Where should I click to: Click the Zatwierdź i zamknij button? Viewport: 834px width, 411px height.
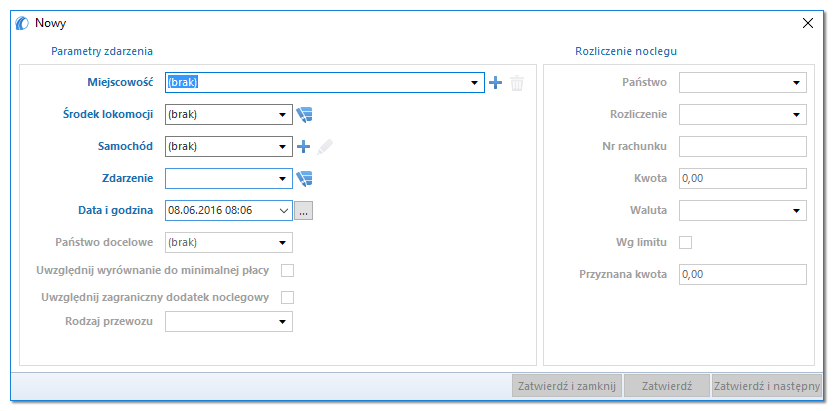[x=567, y=386]
